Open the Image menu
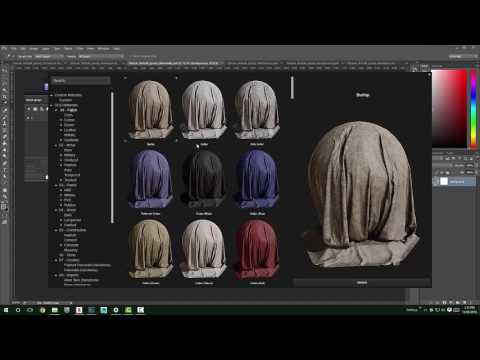The width and height of the screenshot is (480, 360). (34, 49)
